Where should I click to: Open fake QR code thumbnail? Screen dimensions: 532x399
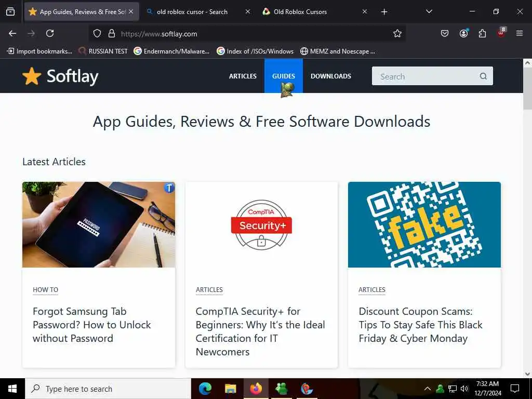coord(424,224)
